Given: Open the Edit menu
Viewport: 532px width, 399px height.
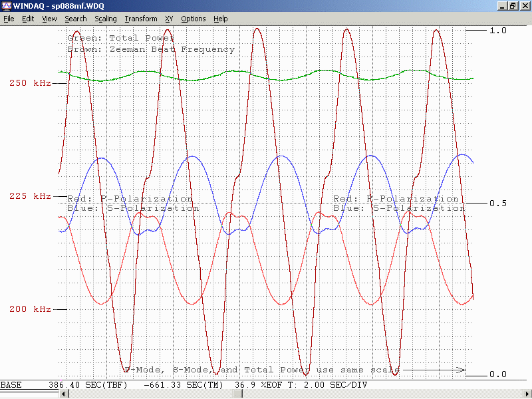Looking at the screenshot, I should tap(28, 19).
